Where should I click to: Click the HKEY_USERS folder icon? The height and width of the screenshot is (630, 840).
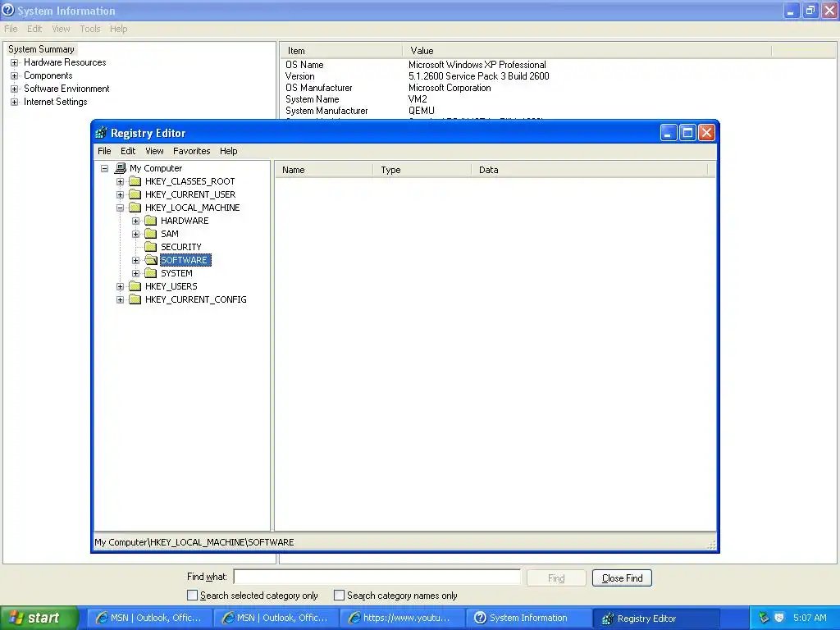pos(135,286)
